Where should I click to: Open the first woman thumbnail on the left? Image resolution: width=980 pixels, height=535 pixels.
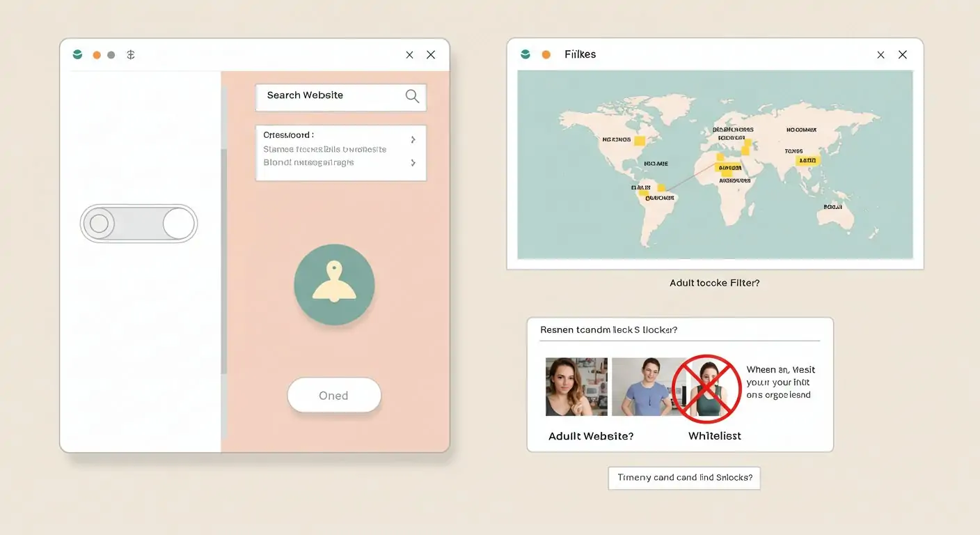click(x=576, y=387)
